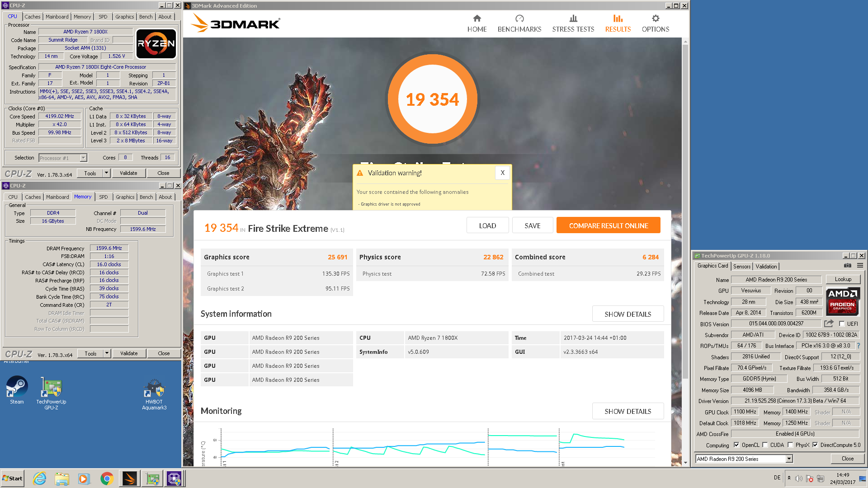The image size is (868, 488).
Task: Open the Tools dropdown arrow in upper CPU-Z
Action: [107, 173]
